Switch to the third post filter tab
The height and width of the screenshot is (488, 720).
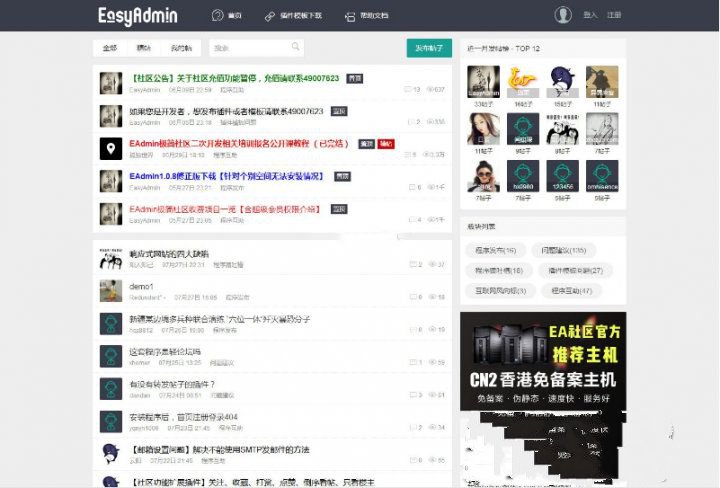(x=181, y=48)
